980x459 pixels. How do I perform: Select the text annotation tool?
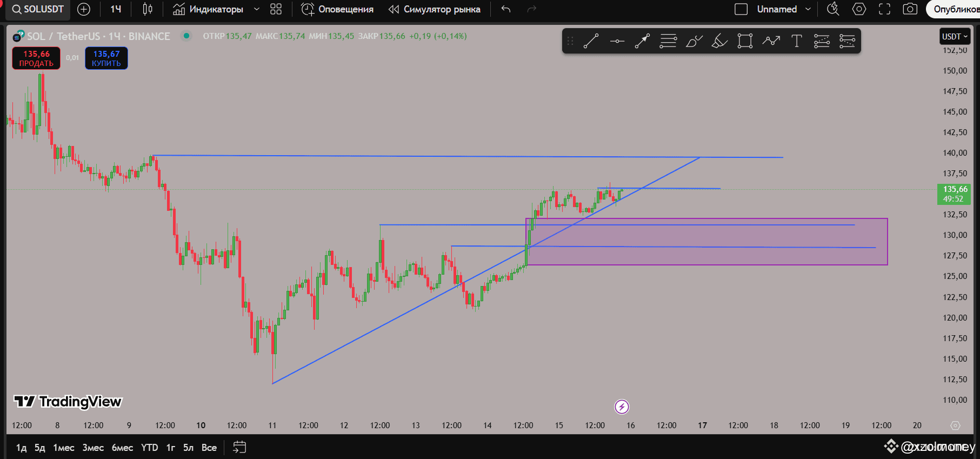click(x=796, y=41)
